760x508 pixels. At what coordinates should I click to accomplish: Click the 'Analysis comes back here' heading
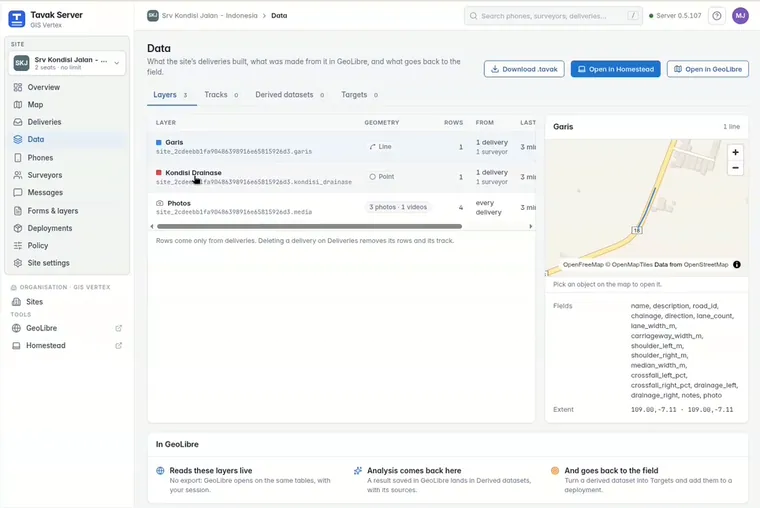[x=414, y=471]
